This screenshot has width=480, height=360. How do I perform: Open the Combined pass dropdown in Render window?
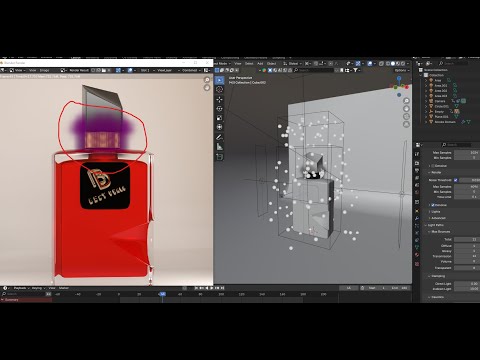tap(190, 70)
